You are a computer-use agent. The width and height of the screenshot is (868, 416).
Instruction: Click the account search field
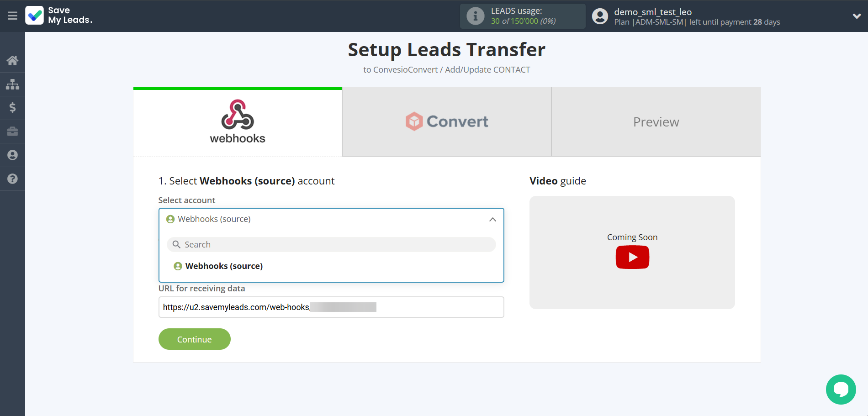coord(331,244)
